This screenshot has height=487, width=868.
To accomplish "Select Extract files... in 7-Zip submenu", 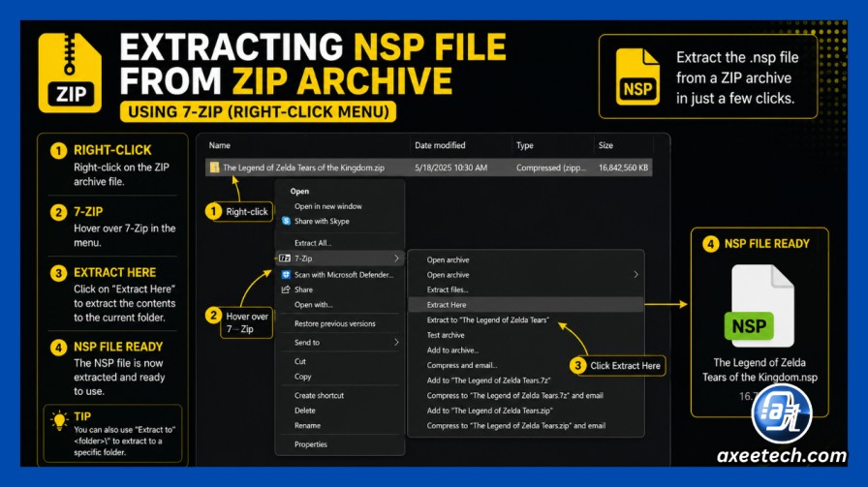I will click(448, 289).
